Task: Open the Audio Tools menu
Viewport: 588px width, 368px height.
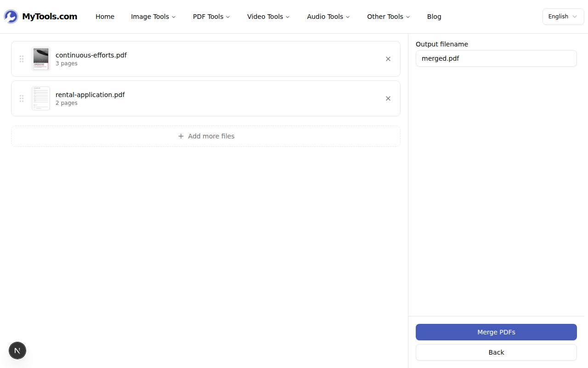Action: point(328,17)
